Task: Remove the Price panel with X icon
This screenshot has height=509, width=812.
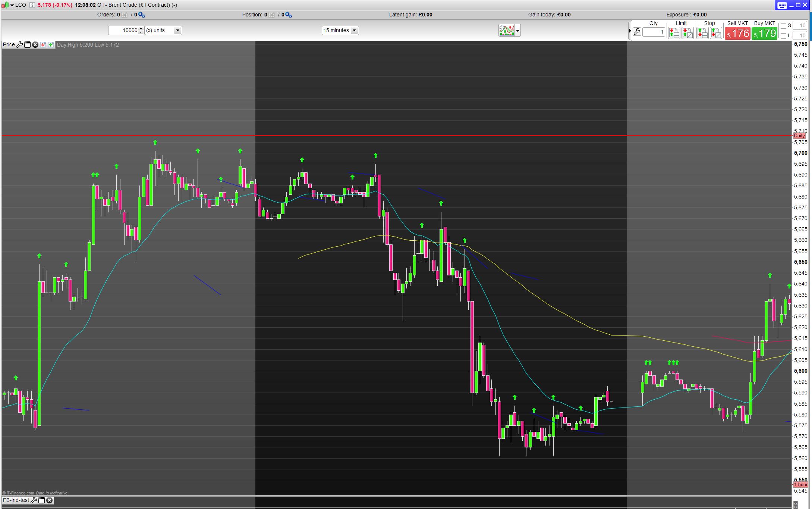Action: point(35,45)
